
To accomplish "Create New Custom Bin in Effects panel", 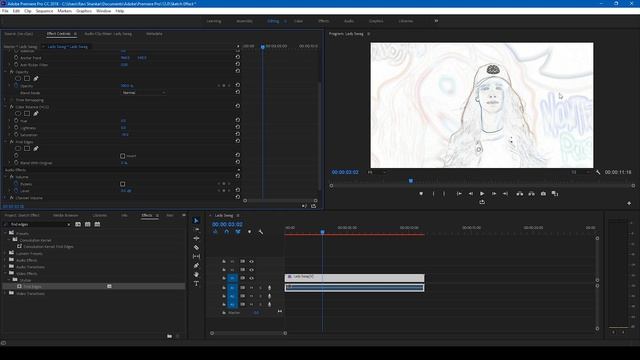I will click(x=169, y=336).
